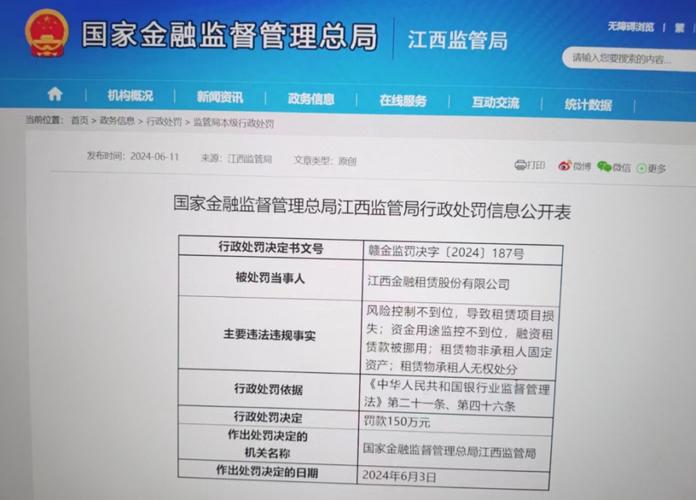696x500 pixels.
Task: Select the row label 行政处罚决定书文号
Action: pyautogui.click(x=271, y=247)
